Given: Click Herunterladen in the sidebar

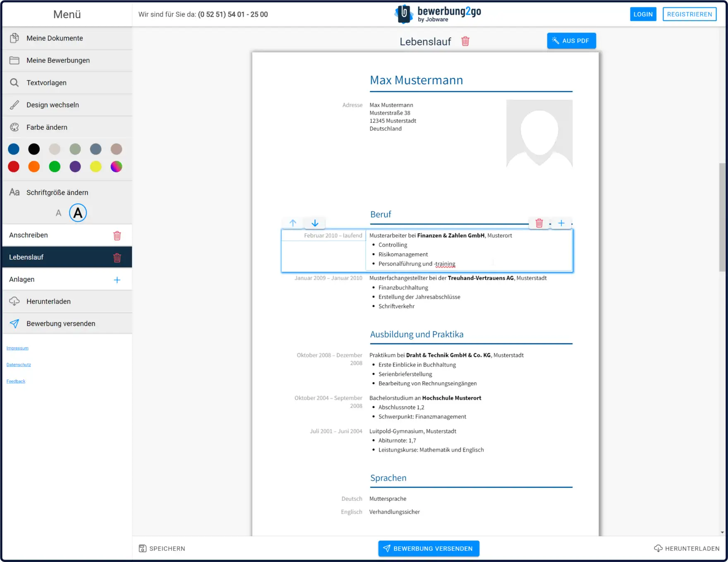Looking at the screenshot, I should (x=67, y=301).
